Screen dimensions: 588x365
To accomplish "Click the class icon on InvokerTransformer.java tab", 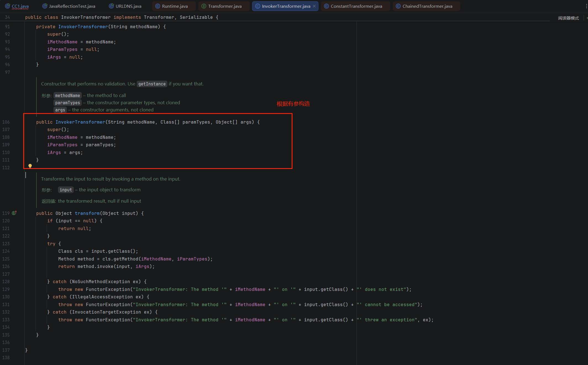I will click(x=257, y=6).
